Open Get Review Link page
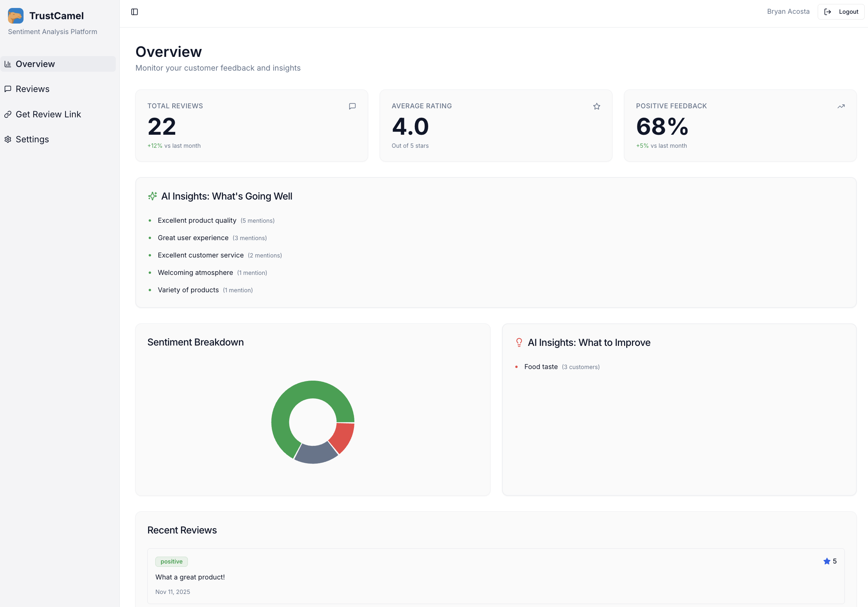Viewport: 868px width, 607px height. click(x=48, y=114)
